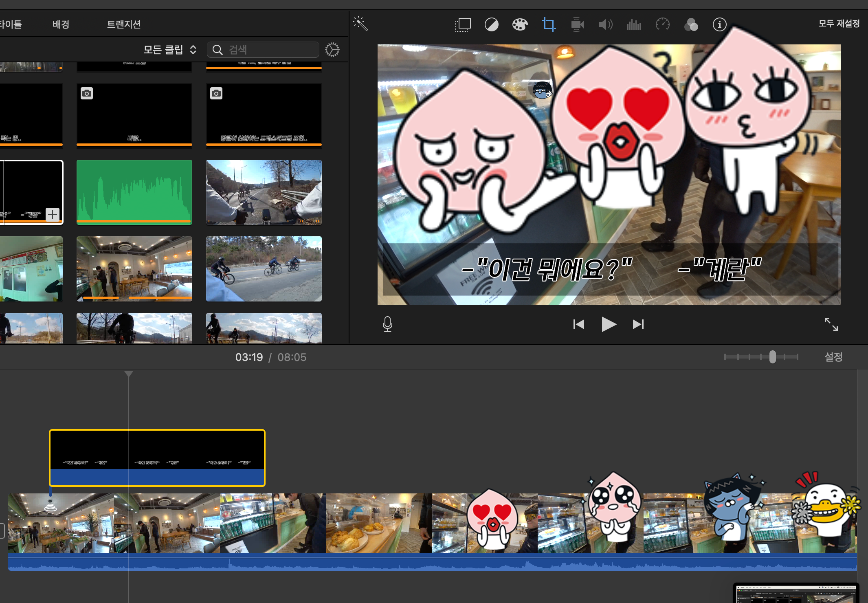Image resolution: width=868 pixels, height=603 pixels.
Task: Switch to the 트랜지션 tab
Action: [x=124, y=24]
